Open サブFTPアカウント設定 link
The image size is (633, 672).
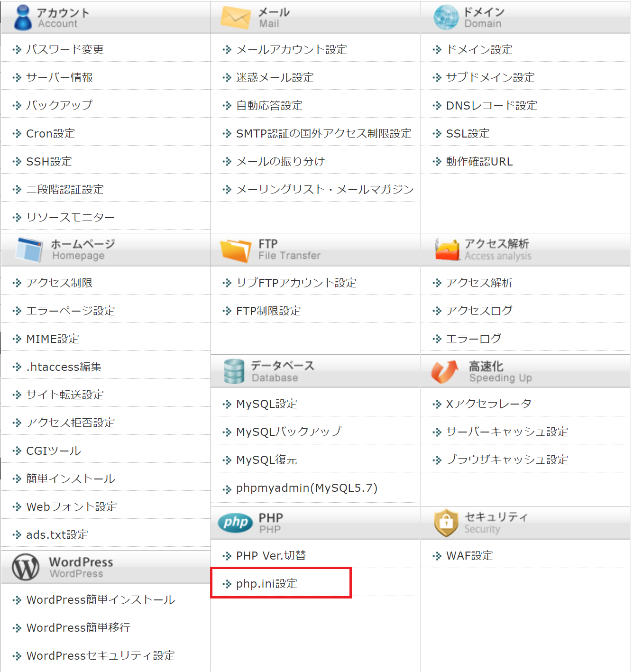click(296, 283)
